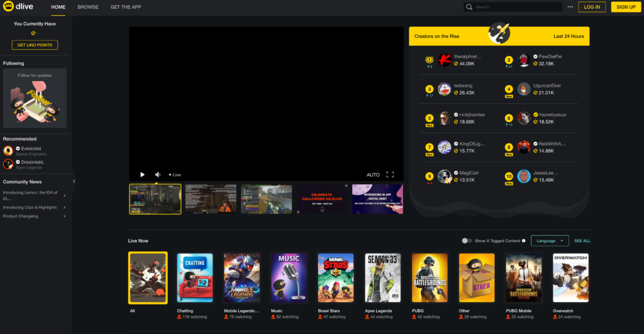Open PUBG Mobile category card
This screenshot has height=334, width=644.
pyautogui.click(x=524, y=278)
